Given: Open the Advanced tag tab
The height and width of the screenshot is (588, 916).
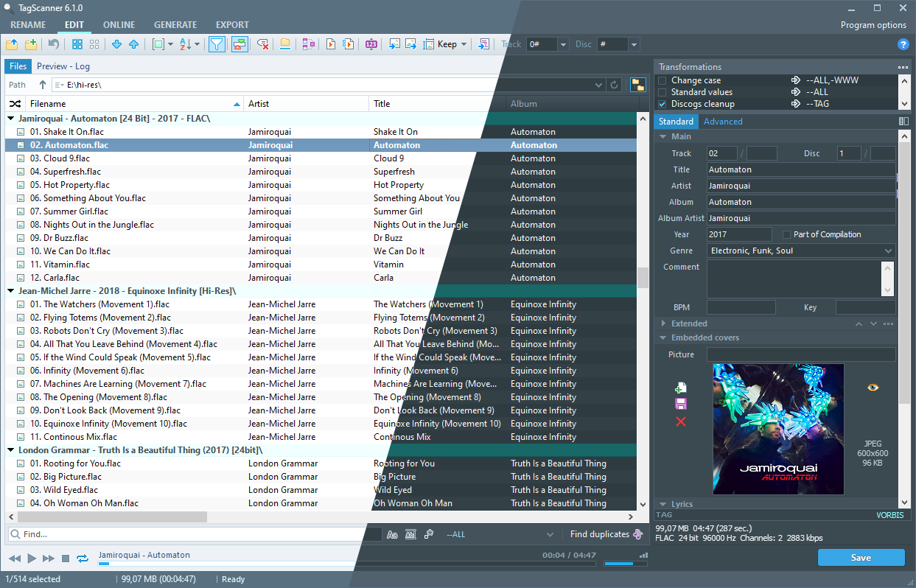Looking at the screenshot, I should (723, 122).
